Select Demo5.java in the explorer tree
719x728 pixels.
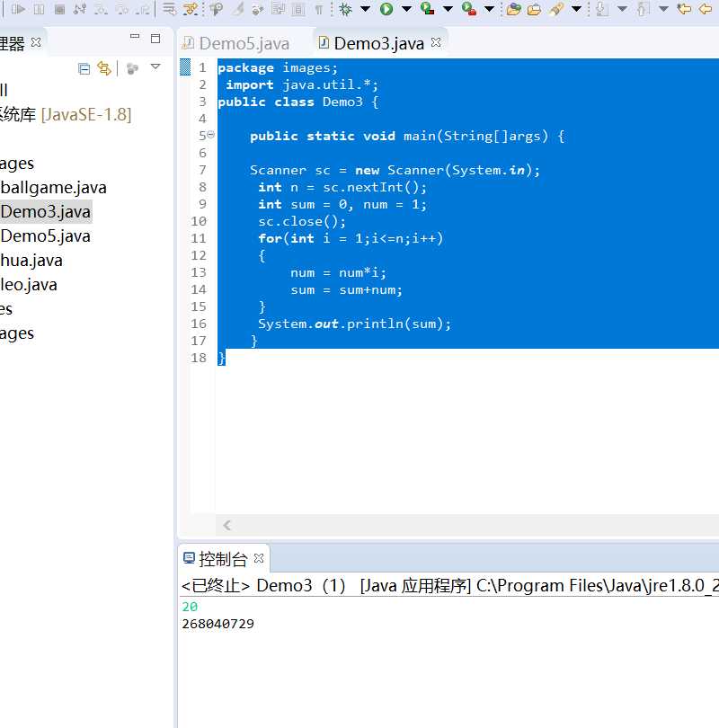(x=46, y=235)
